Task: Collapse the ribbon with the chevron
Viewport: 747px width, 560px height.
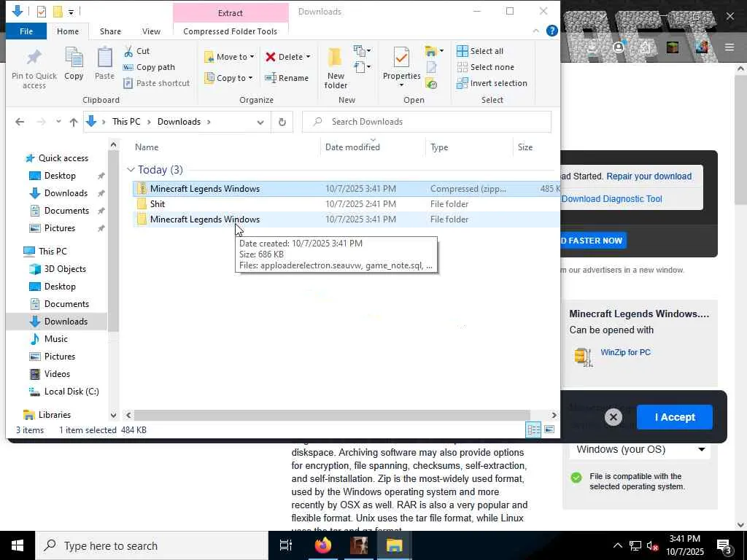Action: (536, 31)
